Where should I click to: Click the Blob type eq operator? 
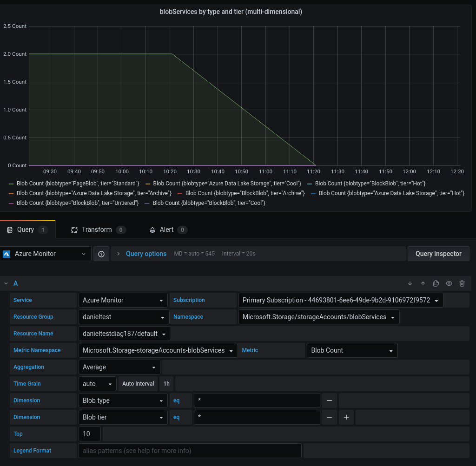(181, 400)
